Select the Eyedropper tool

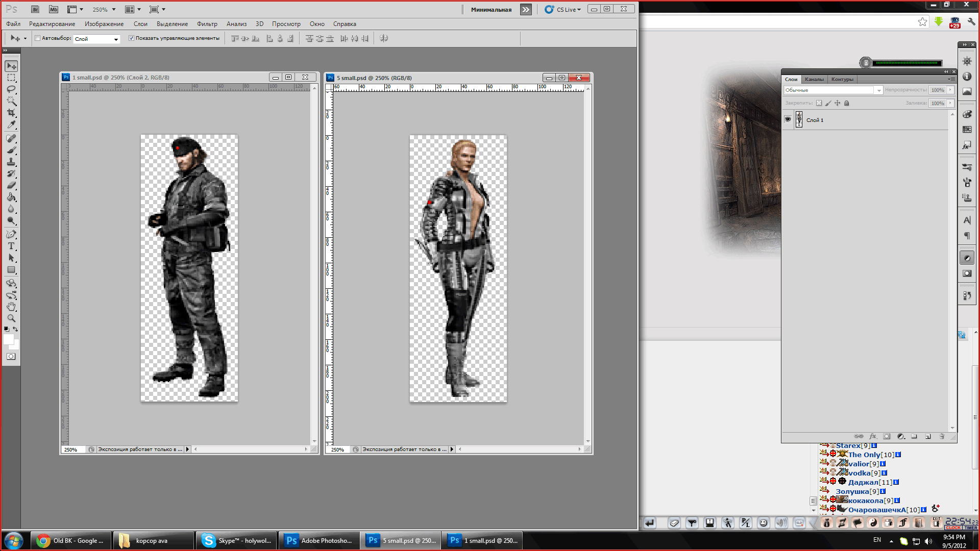pyautogui.click(x=11, y=124)
